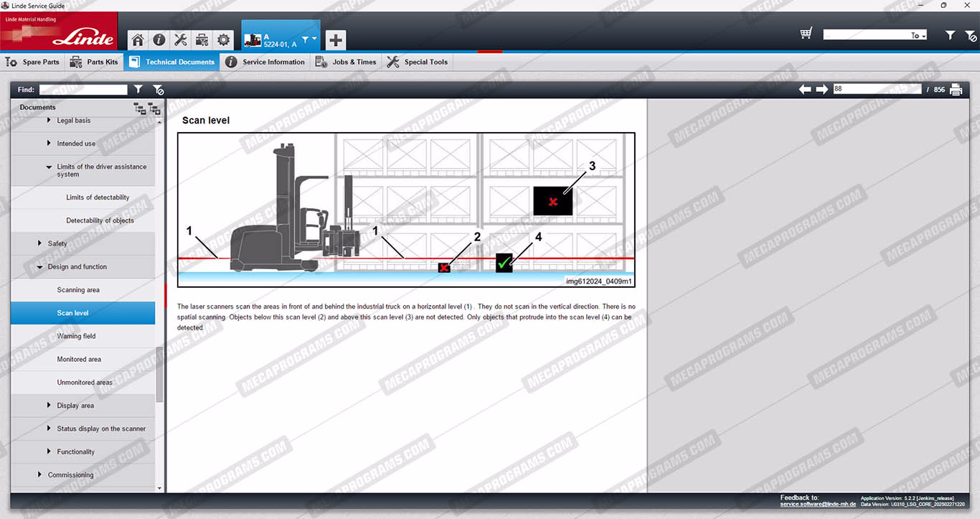Expand the Safety tree node
Image resolution: width=980 pixels, height=519 pixels.
[40, 243]
